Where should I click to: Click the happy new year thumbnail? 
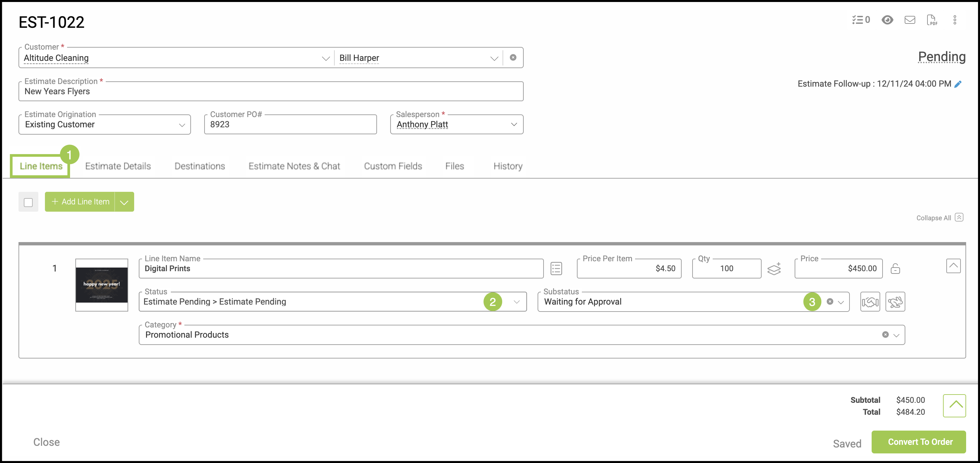[x=101, y=285]
